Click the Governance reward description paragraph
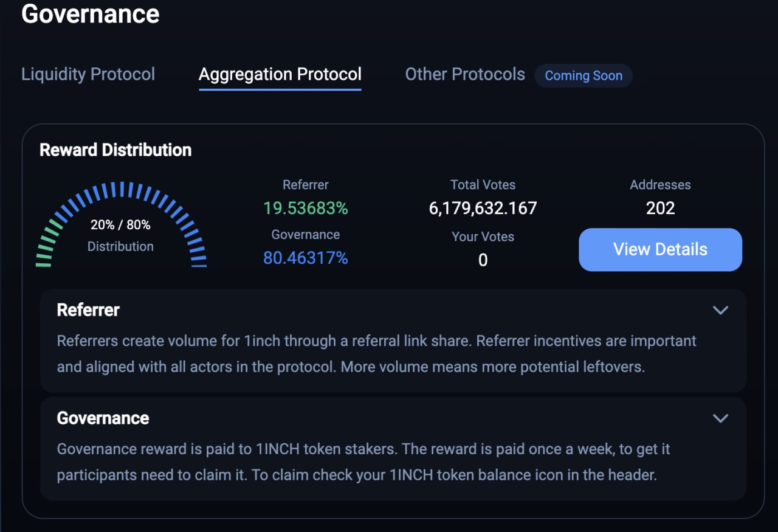 point(363,462)
